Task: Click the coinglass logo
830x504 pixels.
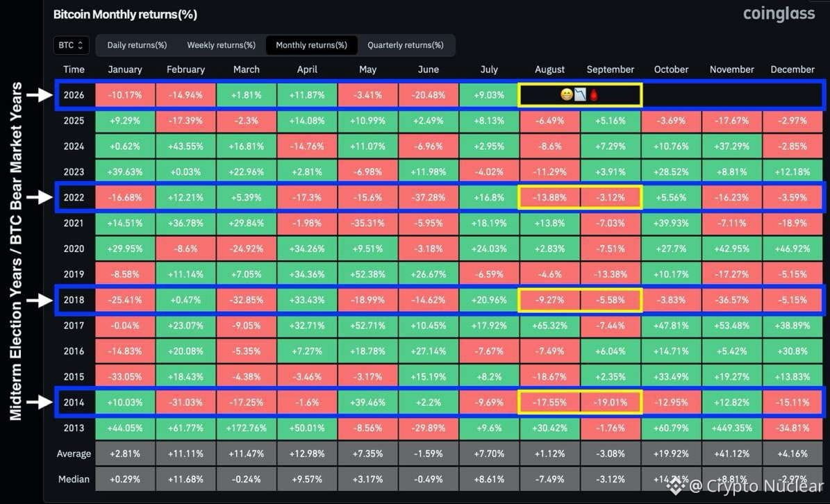Action: [779, 14]
